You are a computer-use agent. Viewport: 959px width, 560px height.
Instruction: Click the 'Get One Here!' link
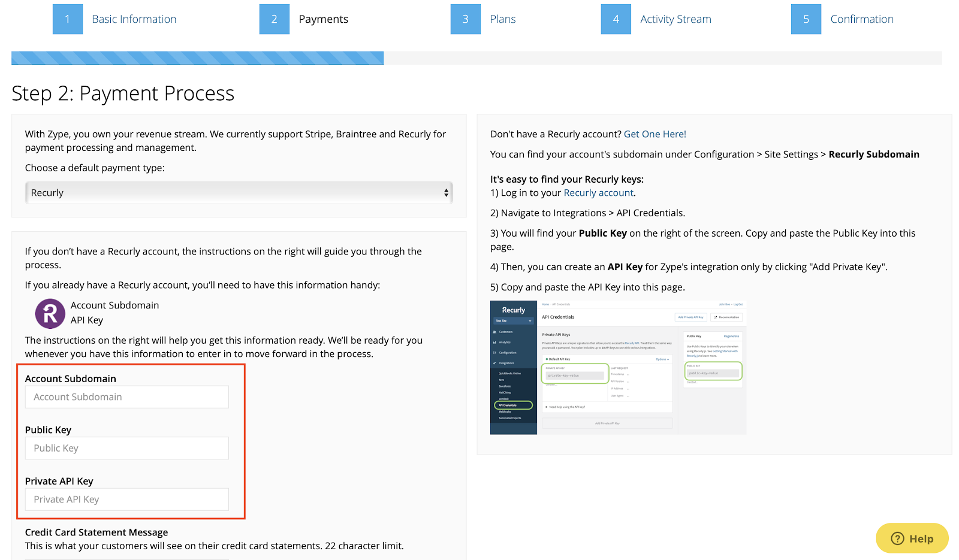[655, 134]
